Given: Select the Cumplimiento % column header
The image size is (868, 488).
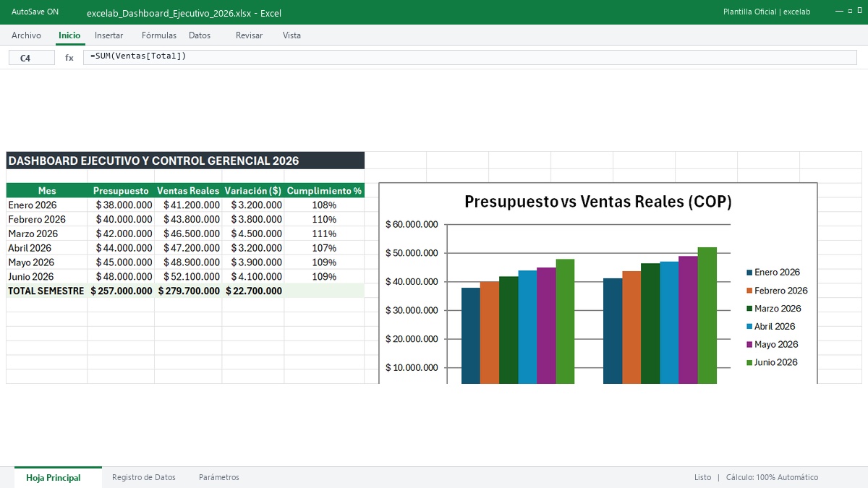Looking at the screenshot, I should click(x=324, y=191).
